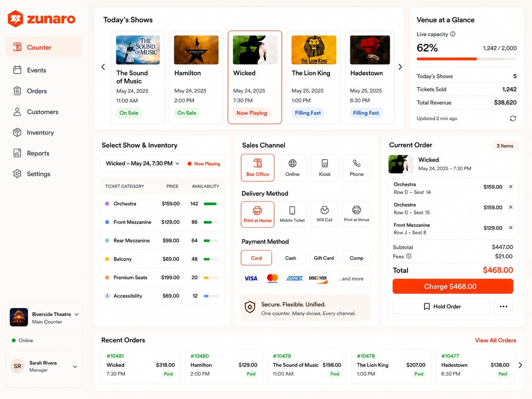Click the Discover card logo

tap(318, 278)
